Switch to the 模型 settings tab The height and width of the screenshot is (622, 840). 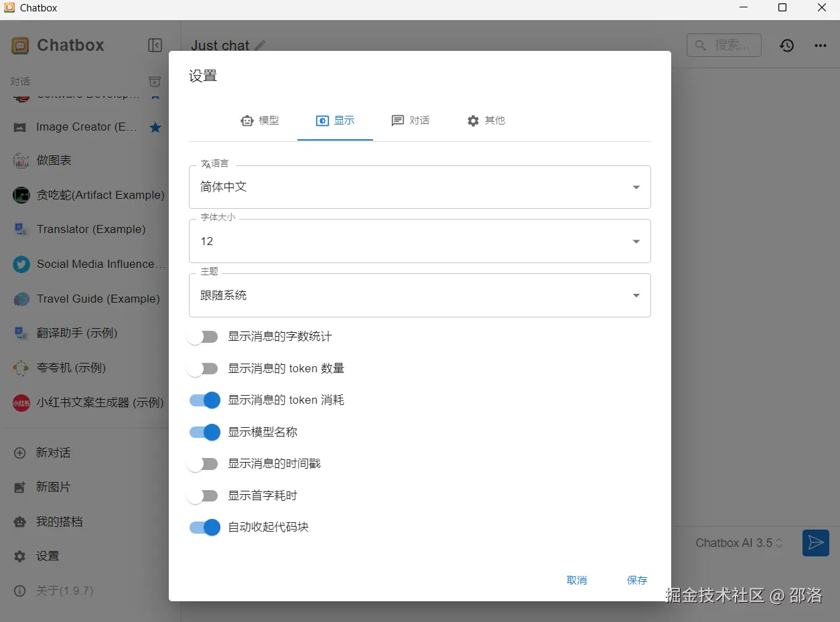click(x=260, y=121)
